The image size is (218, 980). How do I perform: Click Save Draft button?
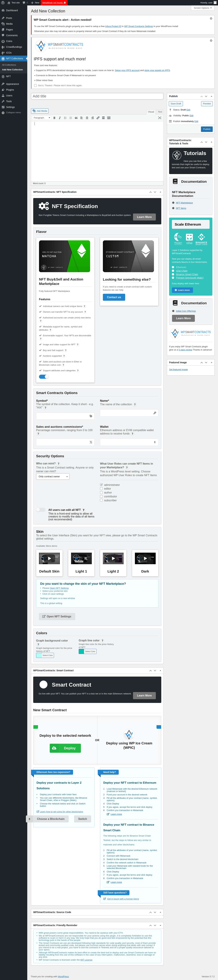click(176, 104)
